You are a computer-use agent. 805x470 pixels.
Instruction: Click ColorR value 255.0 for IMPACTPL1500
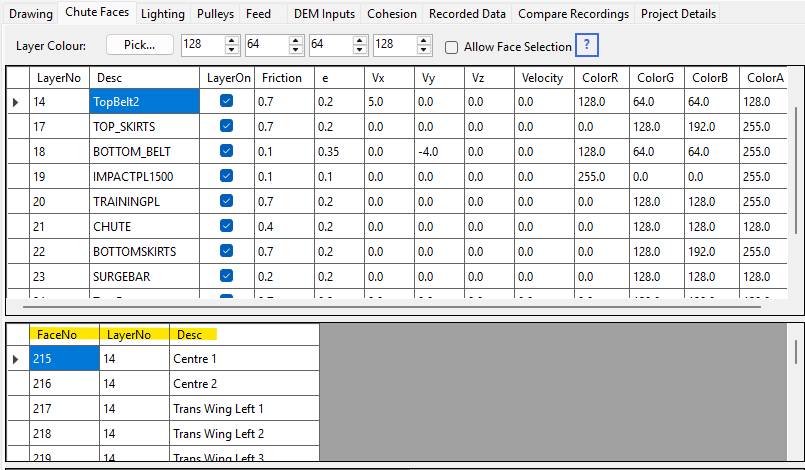[x=602, y=176]
